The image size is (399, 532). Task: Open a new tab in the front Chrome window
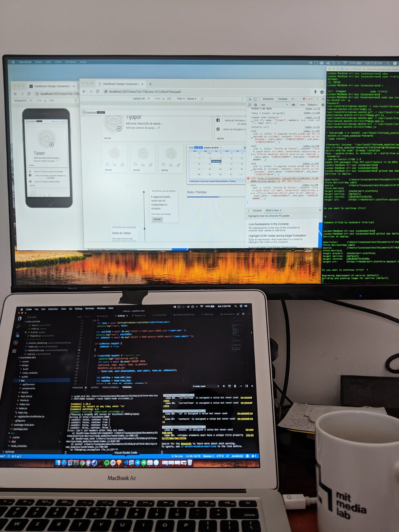(x=150, y=84)
